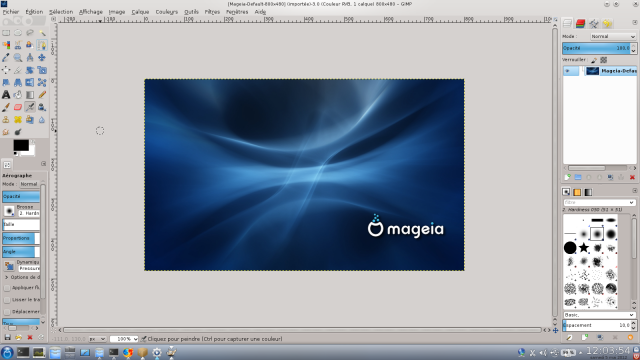Screen dimensions: 640x360
Task: Select the Pencil tool
Action: pos(42,95)
